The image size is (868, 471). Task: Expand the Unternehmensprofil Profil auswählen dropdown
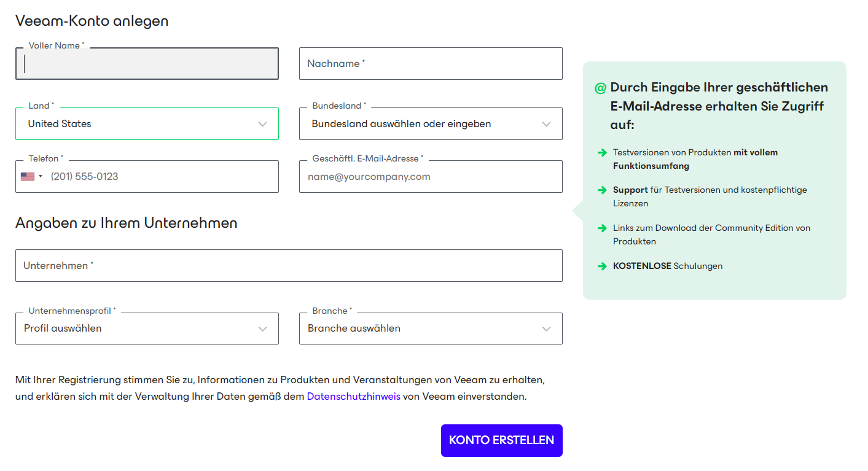[x=147, y=329]
